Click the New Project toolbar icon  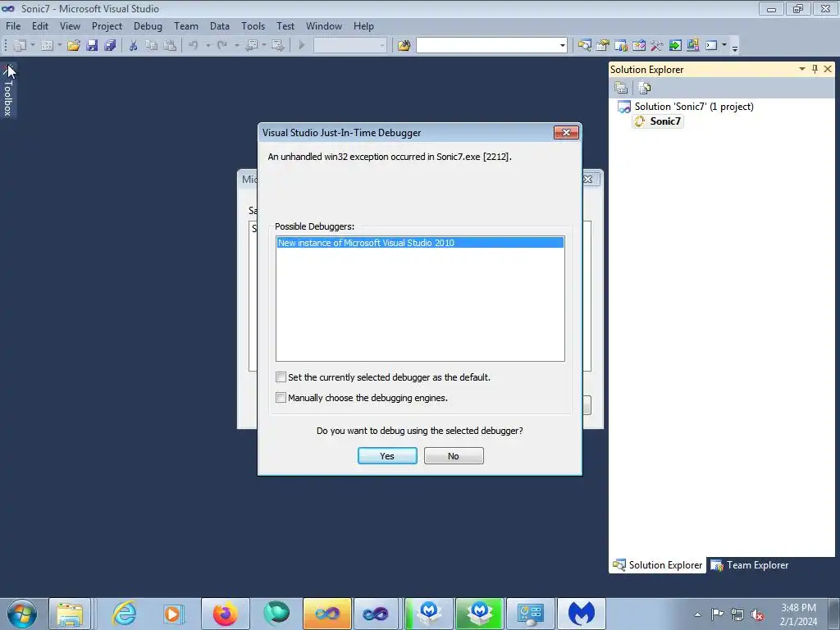point(20,46)
